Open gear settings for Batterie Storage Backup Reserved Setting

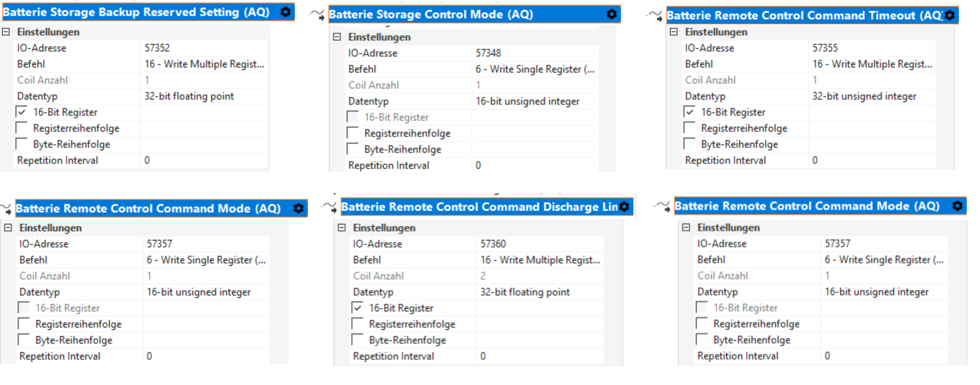286,12
